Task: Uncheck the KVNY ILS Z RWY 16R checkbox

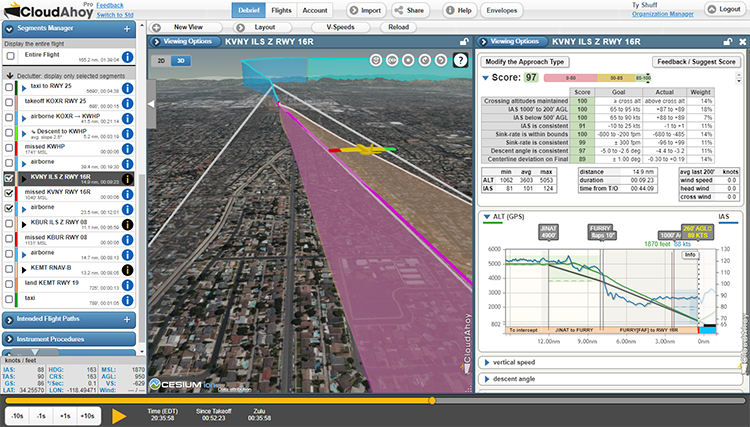Action: [x=9, y=178]
